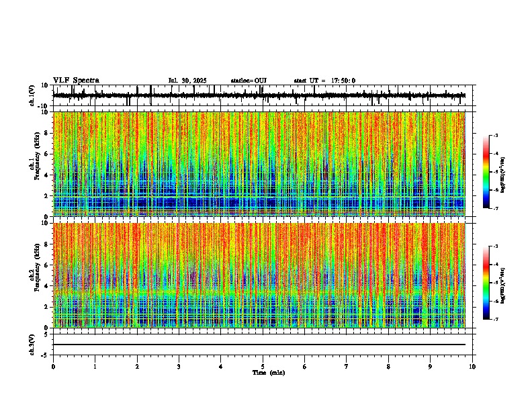Click the ch.1 "Frequency (kHz)" axis label

pos(37,156)
